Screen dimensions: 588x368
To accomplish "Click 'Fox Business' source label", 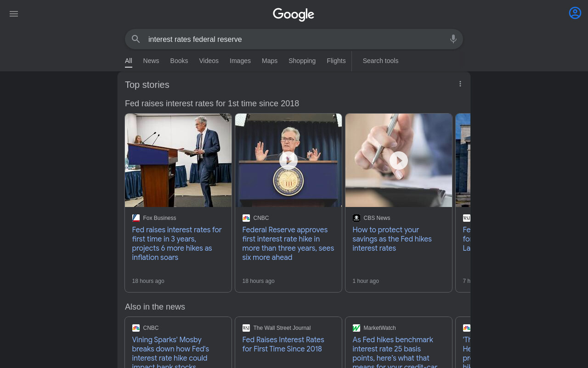I will (x=160, y=218).
